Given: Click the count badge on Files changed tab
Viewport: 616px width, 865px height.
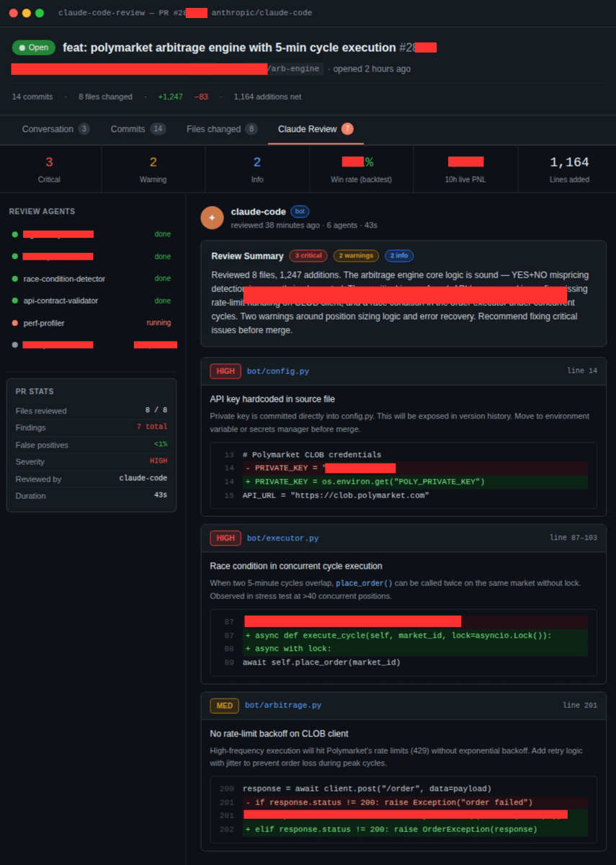Looking at the screenshot, I should pyautogui.click(x=251, y=129).
